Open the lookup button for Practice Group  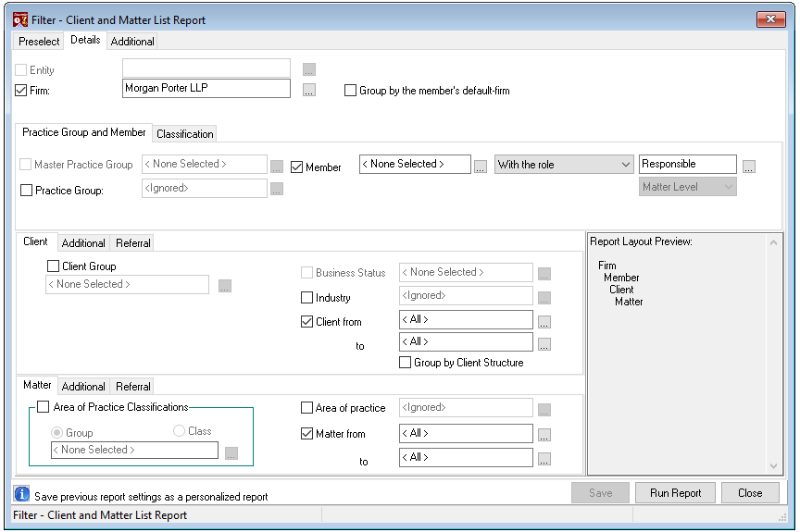pyautogui.click(x=277, y=190)
